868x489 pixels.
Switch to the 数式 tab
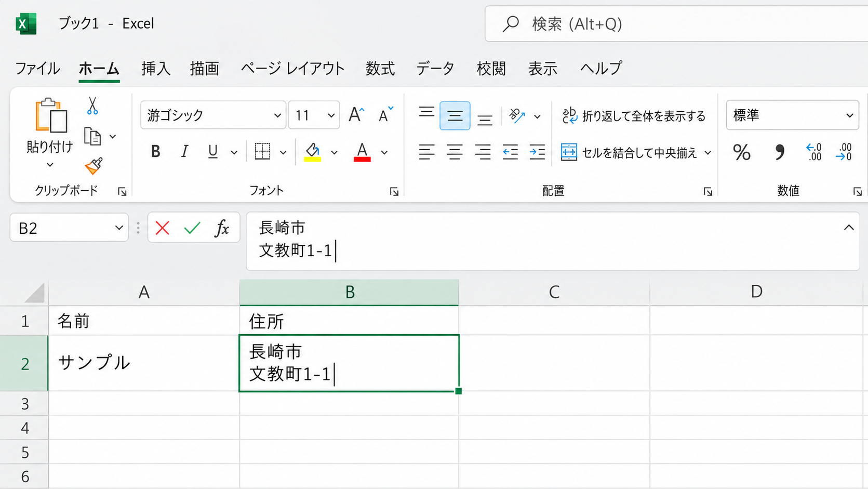tap(380, 69)
